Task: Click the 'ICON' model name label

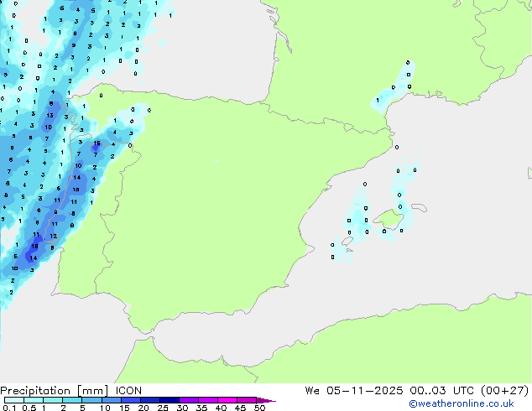Action: [x=128, y=391]
